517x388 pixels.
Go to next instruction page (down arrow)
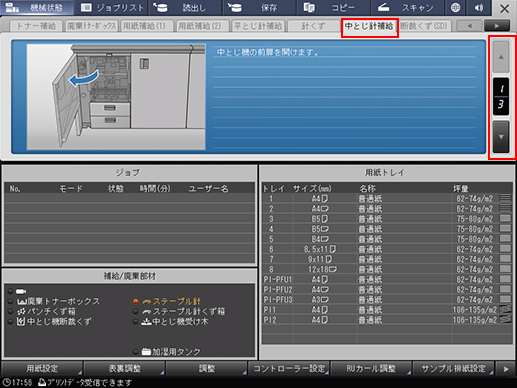pyautogui.click(x=501, y=137)
